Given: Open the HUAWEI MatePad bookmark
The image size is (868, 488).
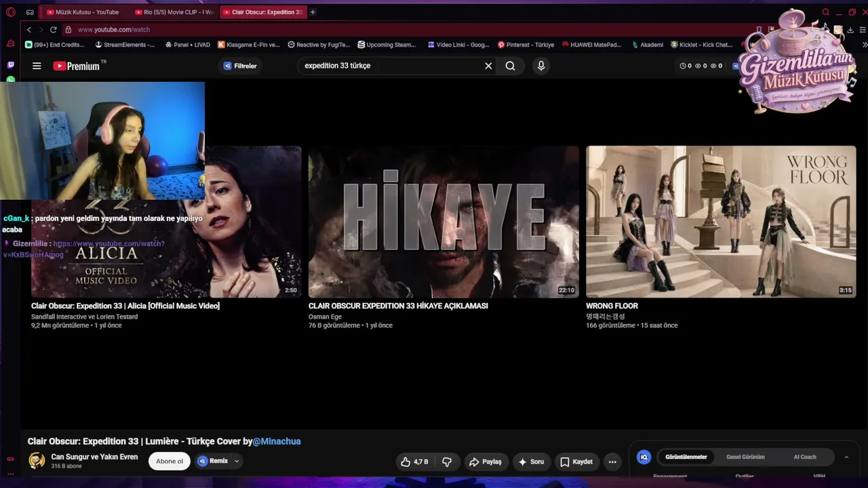Looking at the screenshot, I should (x=591, y=45).
